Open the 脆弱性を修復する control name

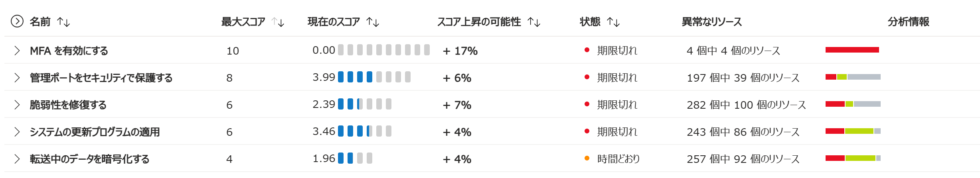click(68, 105)
